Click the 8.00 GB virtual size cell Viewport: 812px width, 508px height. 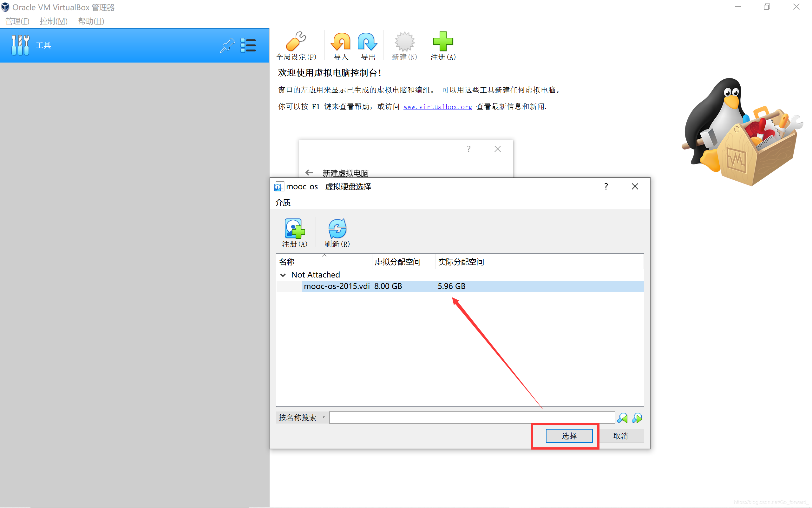pos(388,286)
